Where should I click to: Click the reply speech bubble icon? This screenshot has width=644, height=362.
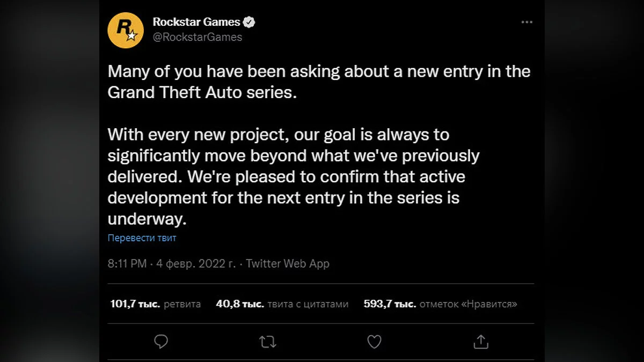(161, 341)
